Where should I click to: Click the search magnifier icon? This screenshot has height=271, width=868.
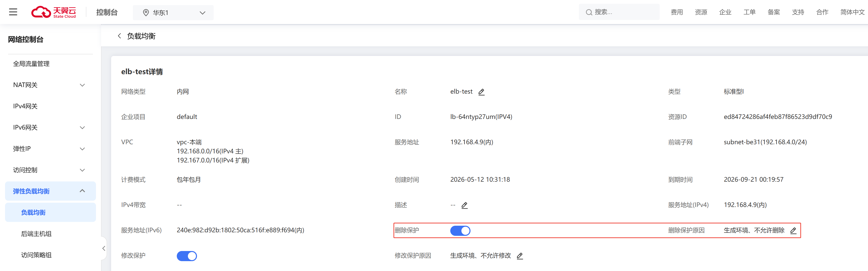(589, 12)
